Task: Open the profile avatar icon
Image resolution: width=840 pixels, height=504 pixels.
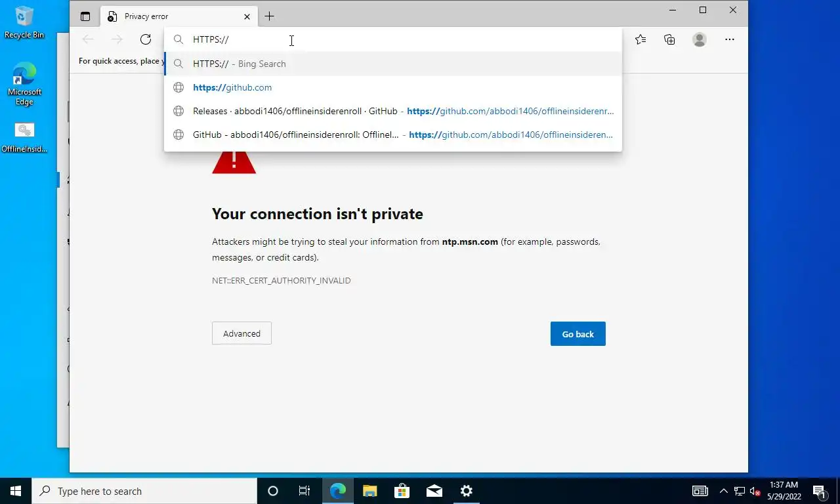Action: tap(700, 39)
